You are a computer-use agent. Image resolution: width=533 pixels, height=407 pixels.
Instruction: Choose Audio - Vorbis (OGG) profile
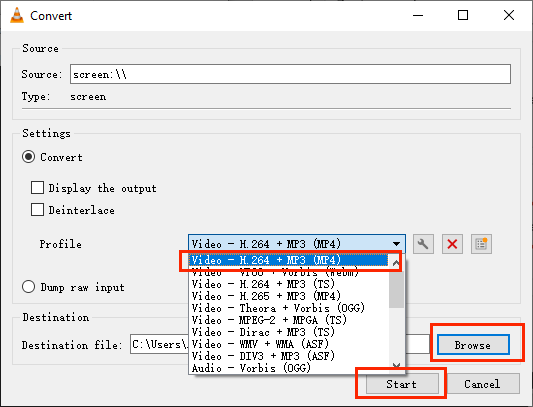coord(289,368)
